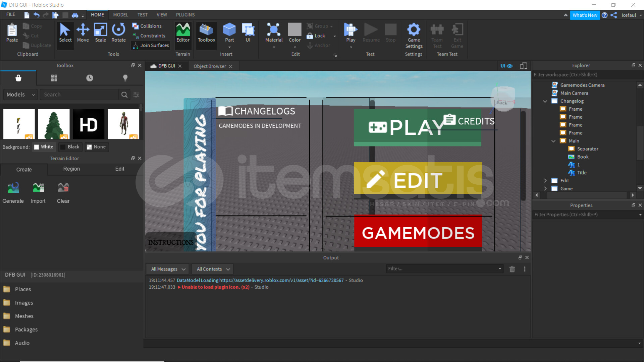This screenshot has width=644, height=362.
Task: Activate the Move tool
Action: pos(83,34)
